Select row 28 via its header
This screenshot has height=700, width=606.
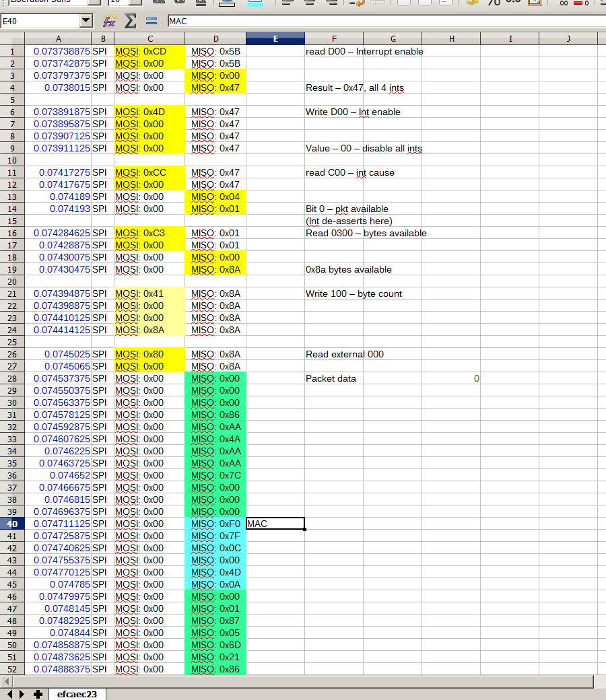(x=12, y=378)
